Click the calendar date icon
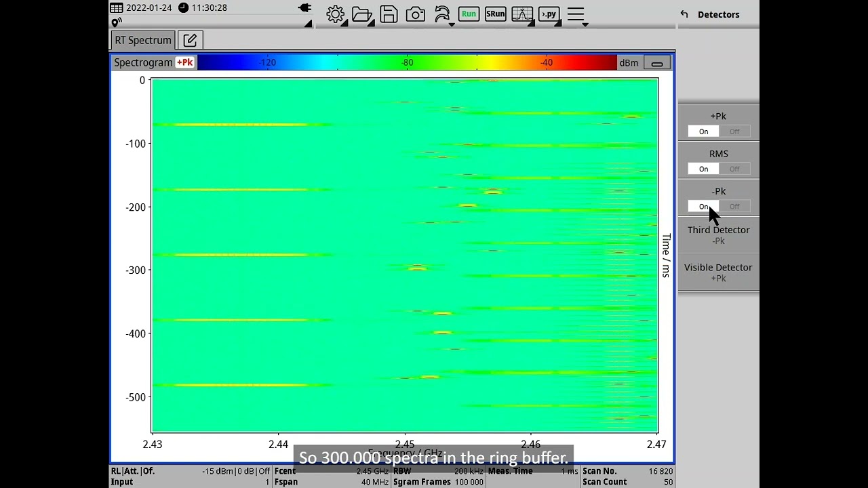The width and height of the screenshot is (868, 488). tap(117, 7)
